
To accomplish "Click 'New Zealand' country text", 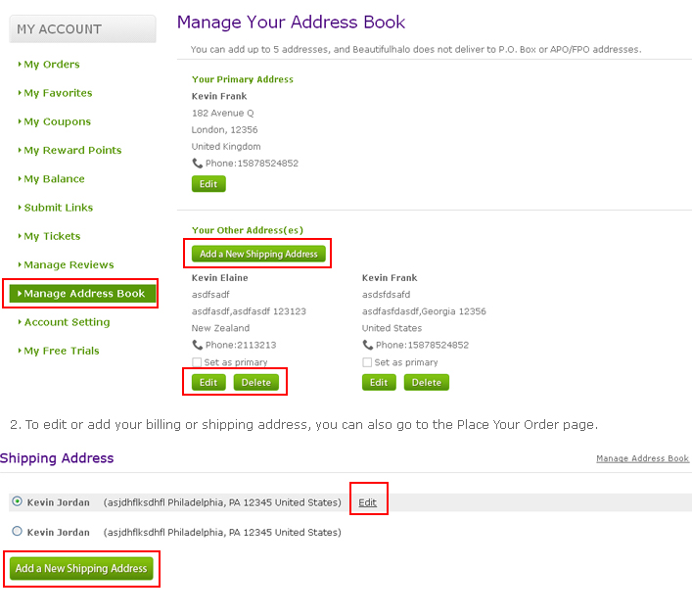I will [x=220, y=328].
